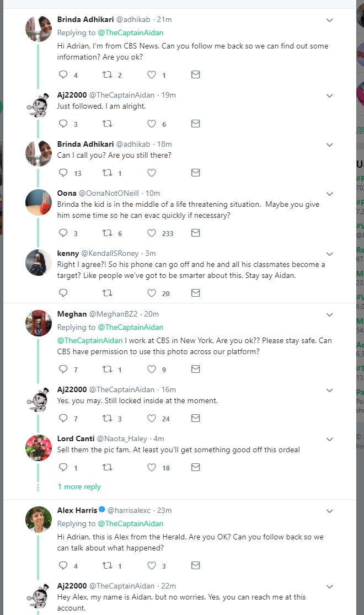The width and height of the screenshot is (364, 615).
Task: Reply to 'Can I call you?' tweet
Action: (63, 173)
